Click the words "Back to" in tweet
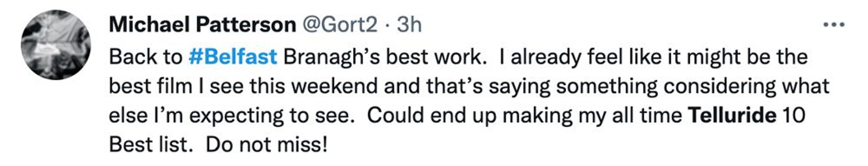The image size is (868, 166). (146, 57)
